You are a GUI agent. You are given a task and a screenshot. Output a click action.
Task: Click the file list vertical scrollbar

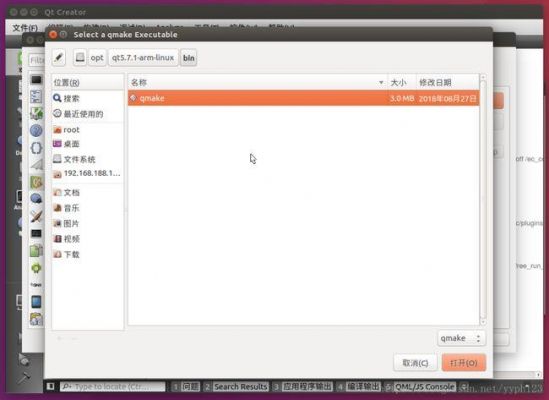(x=483, y=200)
